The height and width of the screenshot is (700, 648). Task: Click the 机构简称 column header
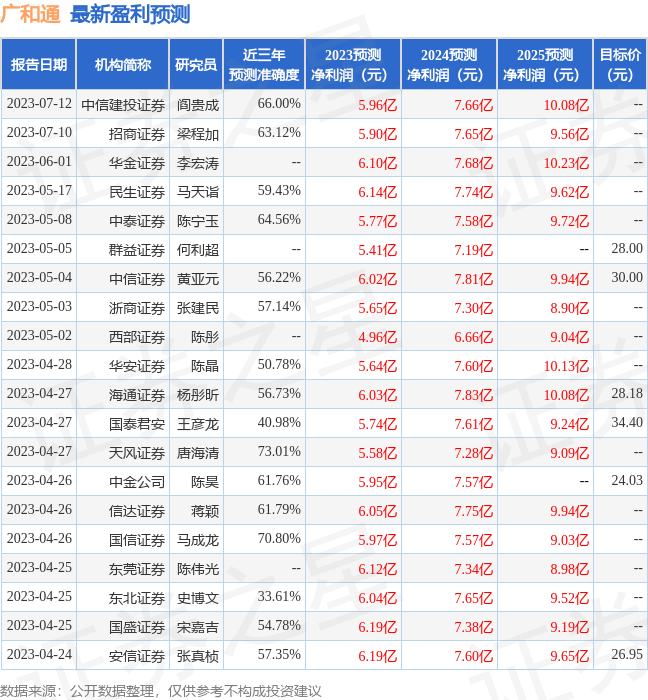pyautogui.click(x=123, y=65)
